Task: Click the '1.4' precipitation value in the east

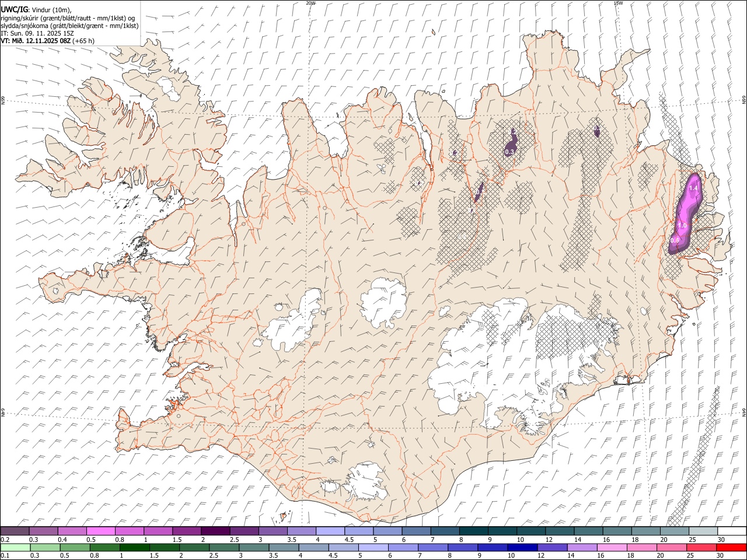Action: [693, 188]
